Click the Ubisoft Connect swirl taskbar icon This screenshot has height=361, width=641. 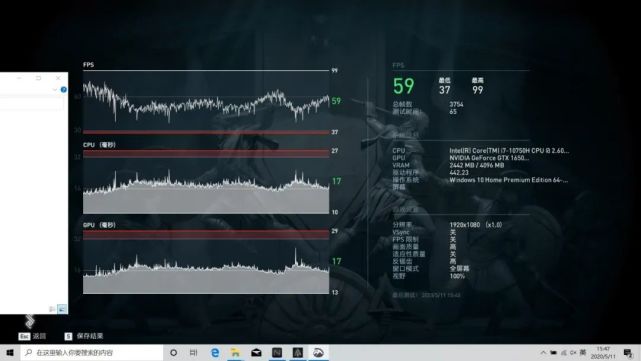(318, 352)
